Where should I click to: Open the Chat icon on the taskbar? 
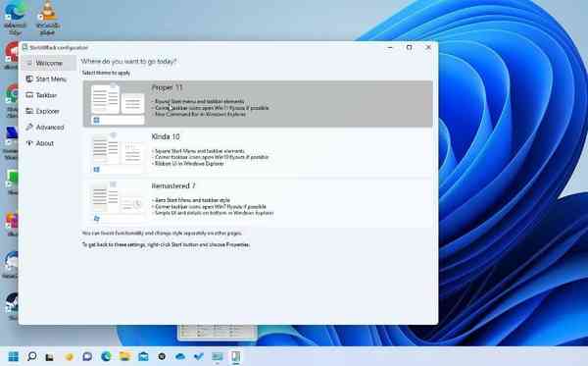[87, 356]
